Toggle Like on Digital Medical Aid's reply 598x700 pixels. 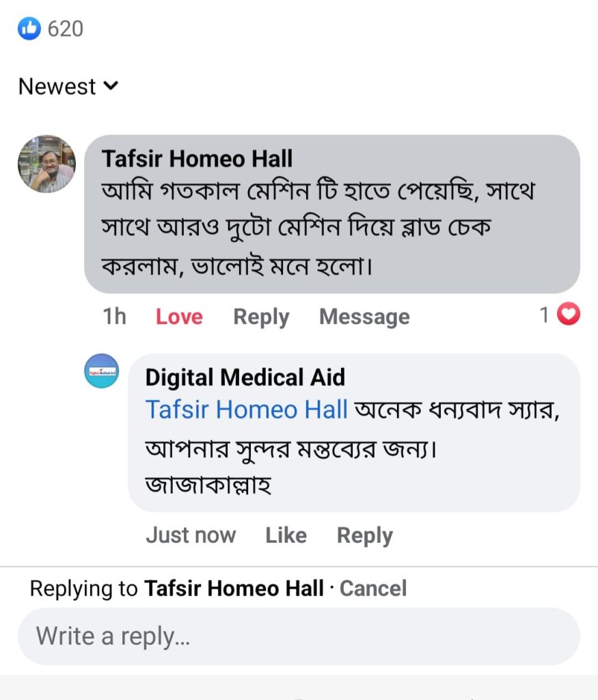point(286,535)
